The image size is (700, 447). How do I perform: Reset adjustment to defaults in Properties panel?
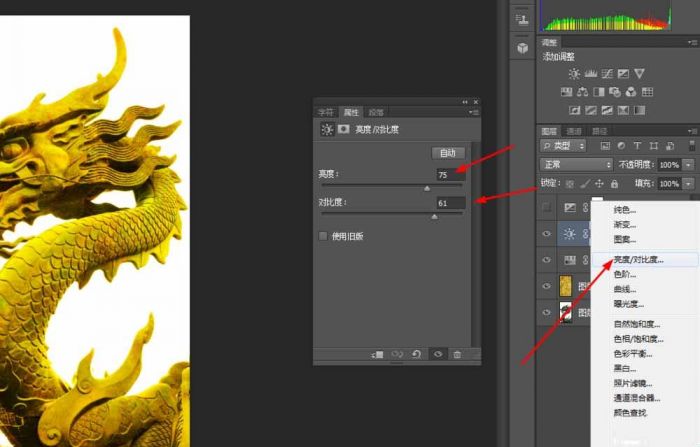tap(417, 355)
